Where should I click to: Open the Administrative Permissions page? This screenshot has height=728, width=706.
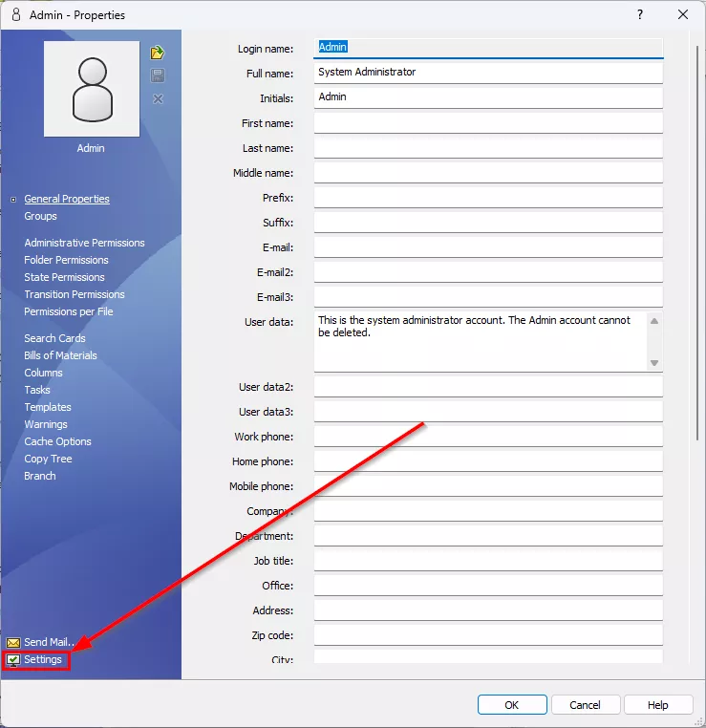pyautogui.click(x=84, y=243)
